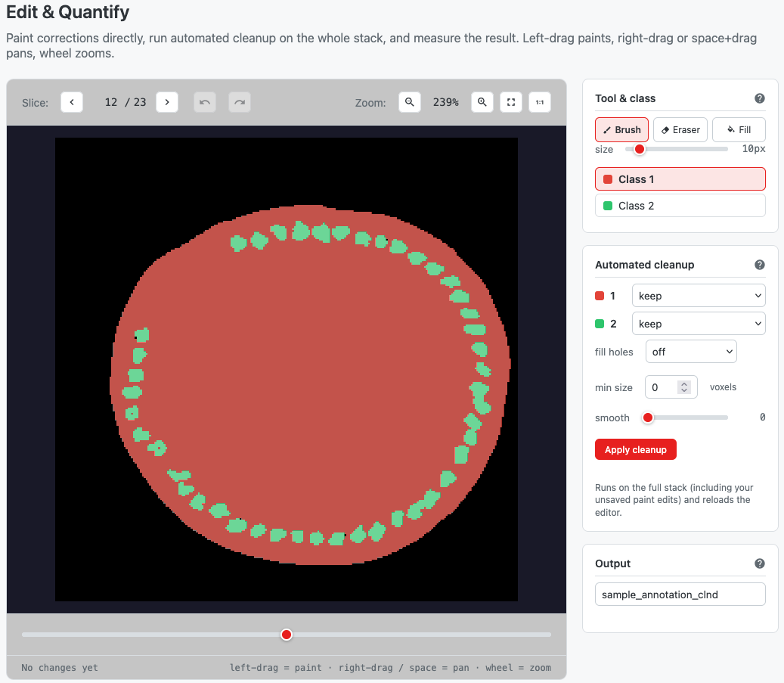Redo the last paint edit
The height and width of the screenshot is (683, 784).
pyautogui.click(x=240, y=102)
